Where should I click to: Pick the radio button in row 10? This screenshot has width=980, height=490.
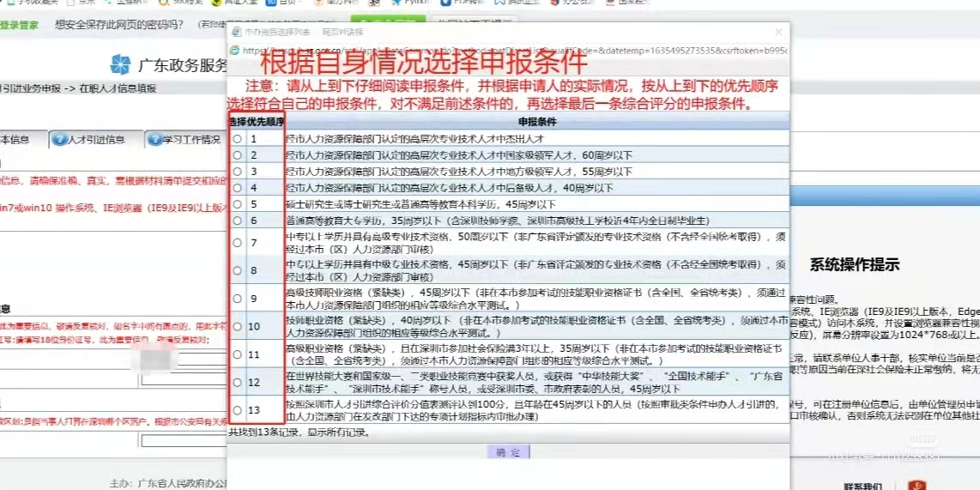click(x=237, y=326)
